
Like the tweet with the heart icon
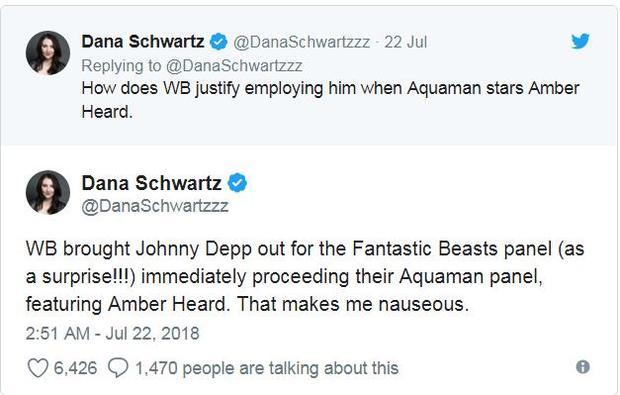point(38,368)
